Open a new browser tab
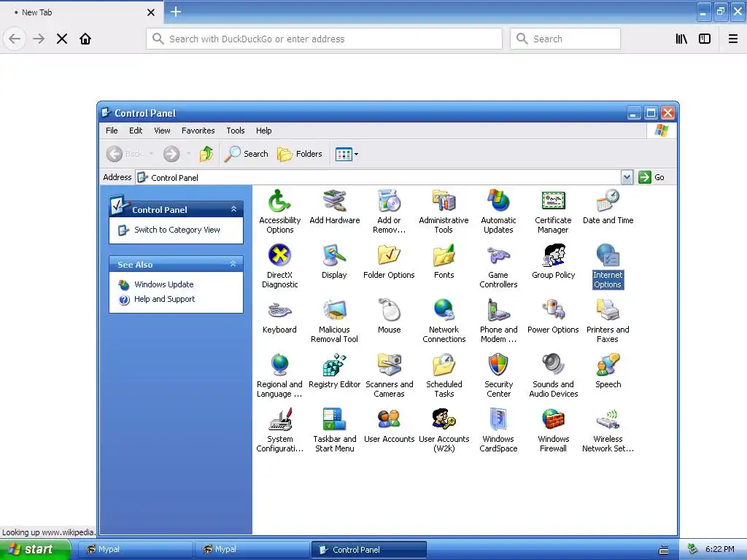 176,12
